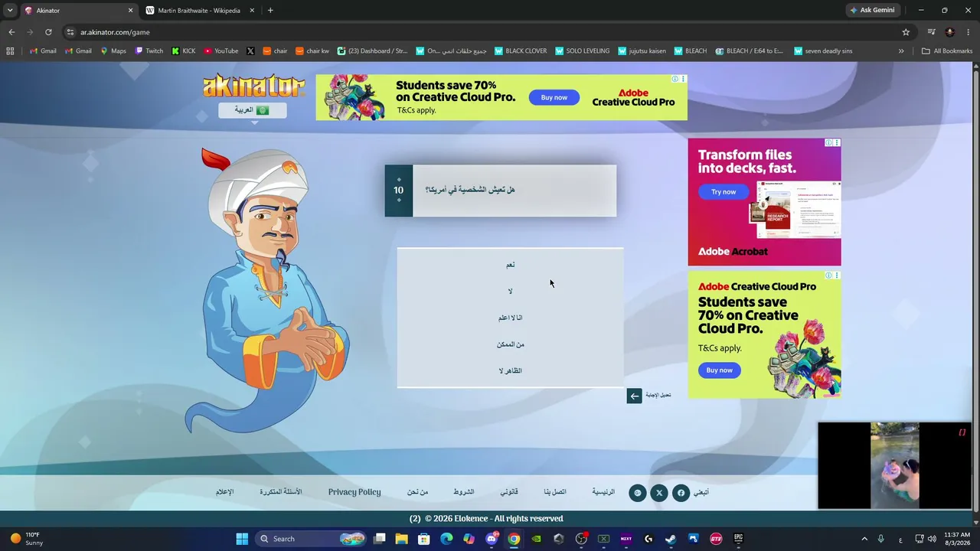
Task: Click the Windows taskbar Search box
Action: 310,539
